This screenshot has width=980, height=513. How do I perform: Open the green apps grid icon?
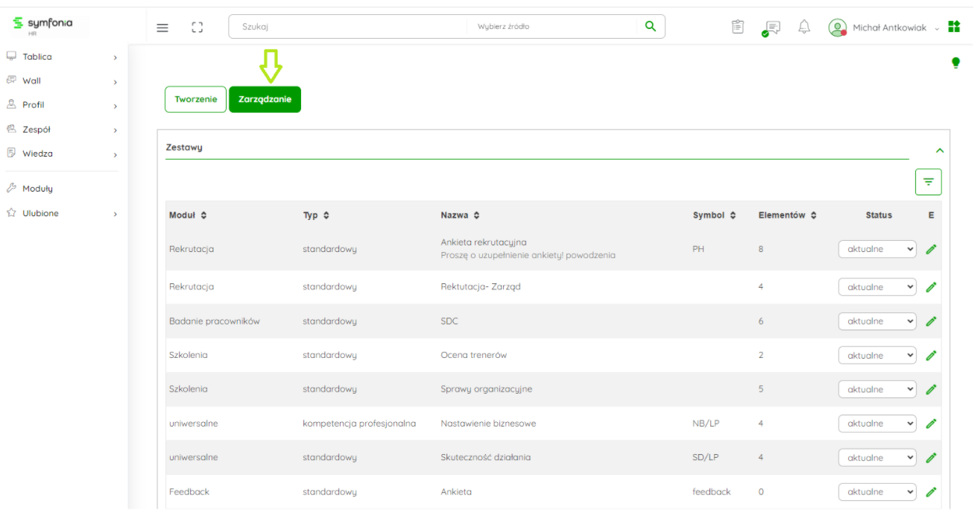954,28
